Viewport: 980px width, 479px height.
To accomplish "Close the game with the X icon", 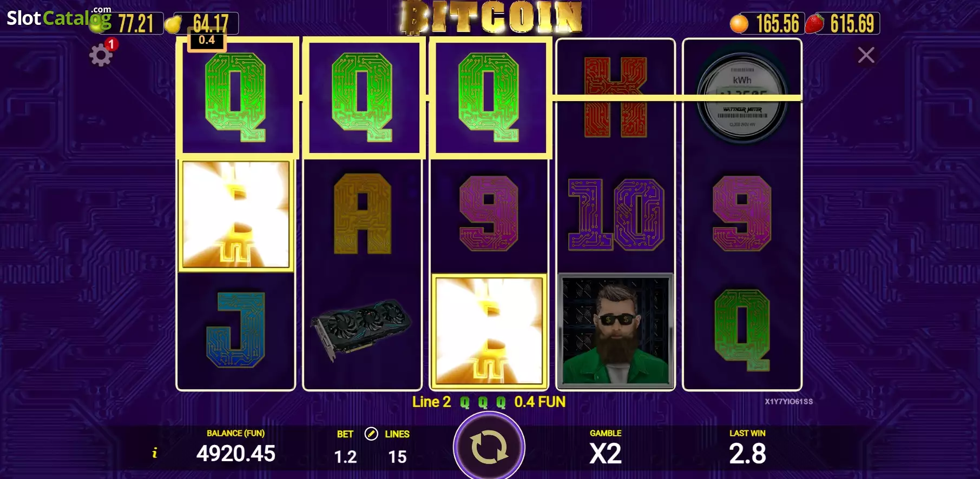I will (x=866, y=55).
